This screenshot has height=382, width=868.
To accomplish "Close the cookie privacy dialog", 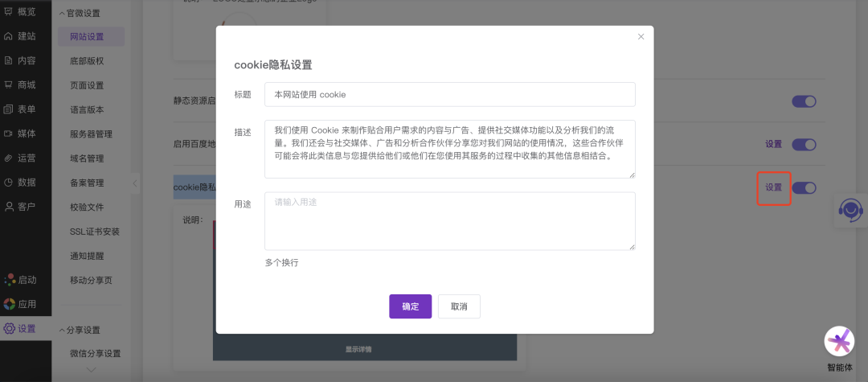I will click(x=641, y=37).
